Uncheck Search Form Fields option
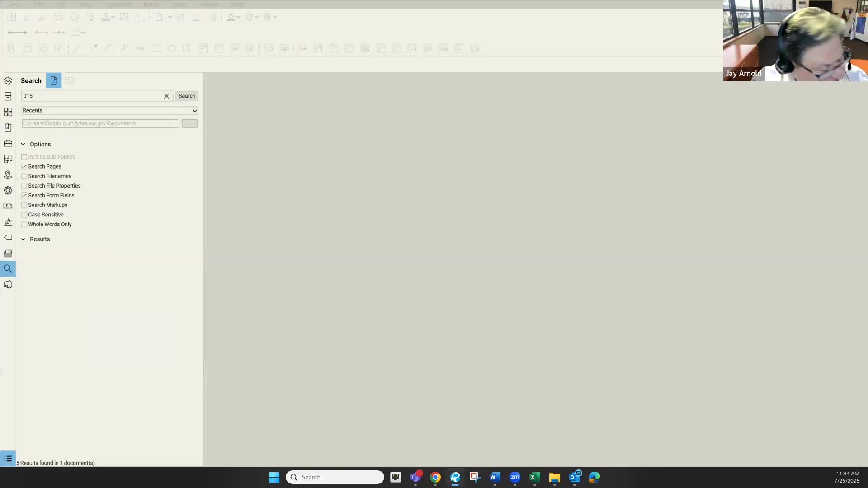This screenshot has width=868, height=488. (24, 196)
